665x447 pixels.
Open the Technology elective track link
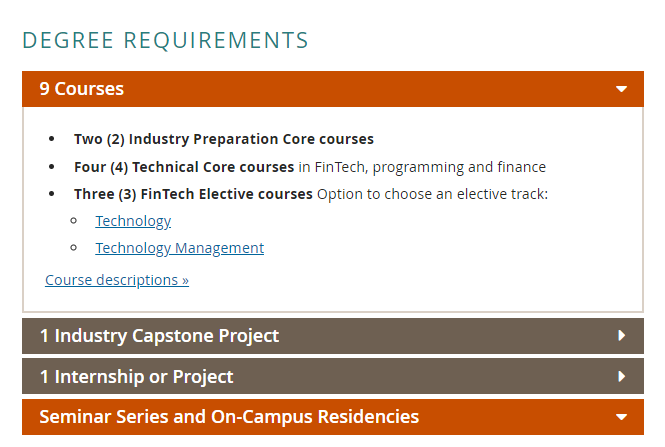133,221
